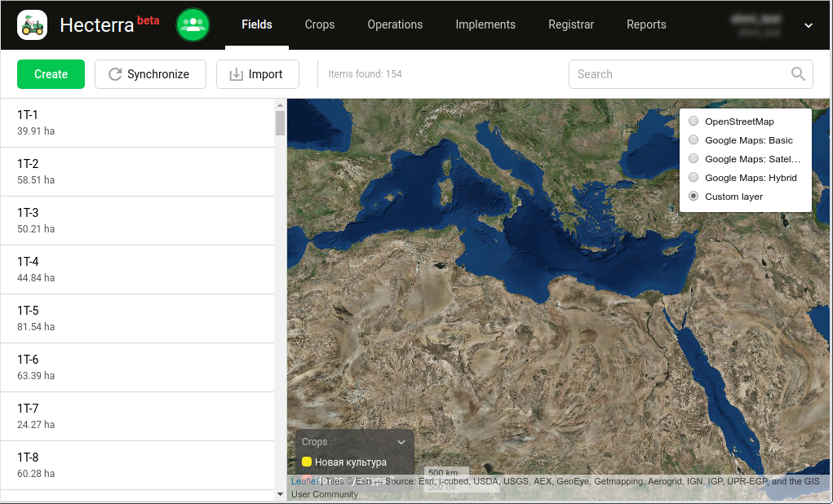Click the yellow Новая культура swatch
Viewport: 833px width, 504px height.
pos(307,462)
